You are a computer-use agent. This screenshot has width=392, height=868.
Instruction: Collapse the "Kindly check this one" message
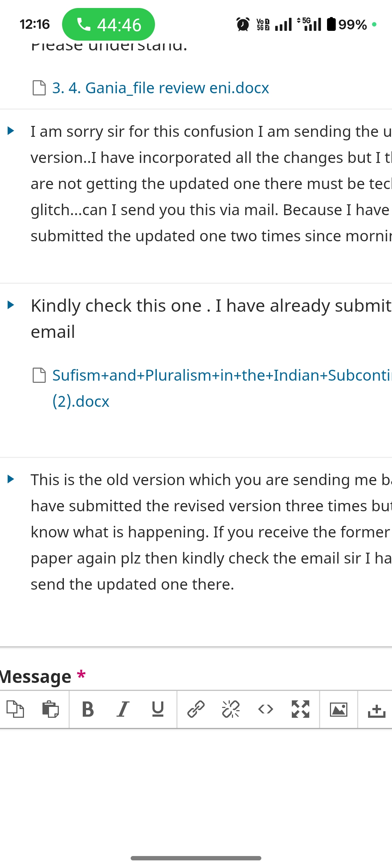point(11,305)
